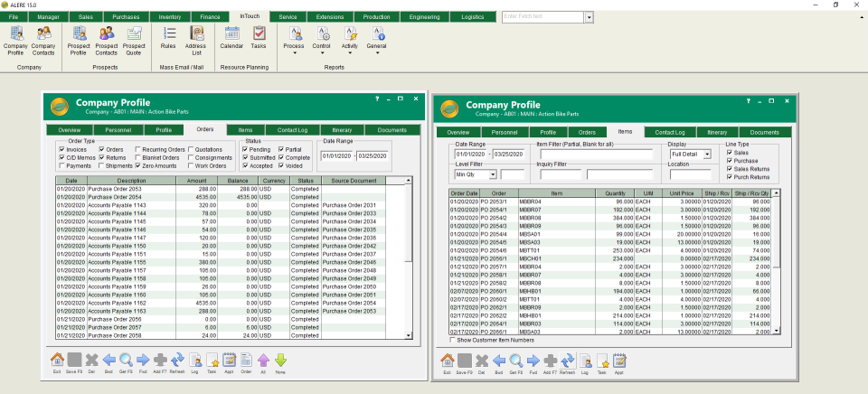
Task: Click the Order icon in Orders toolbar
Action: point(245,362)
